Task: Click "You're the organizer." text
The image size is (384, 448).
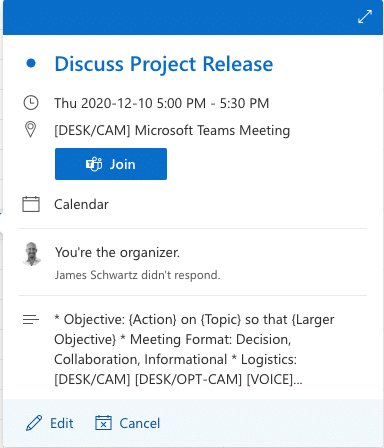Action: [x=117, y=252]
